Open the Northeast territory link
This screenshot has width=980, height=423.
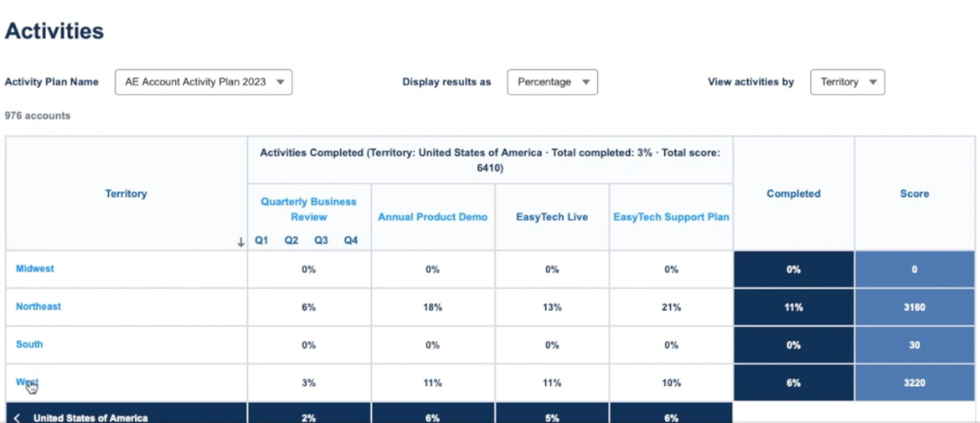39,307
